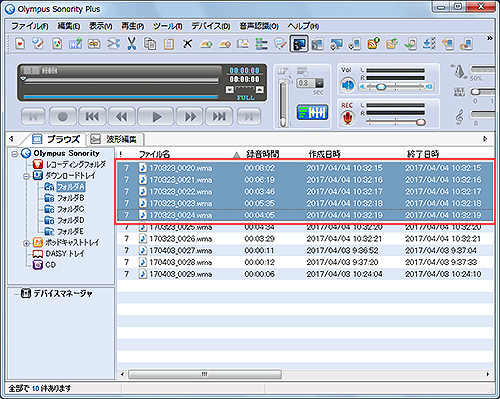The height and width of the screenshot is (399, 500).
Task: Switch to the ブラウズ tab
Action: [x=56, y=139]
